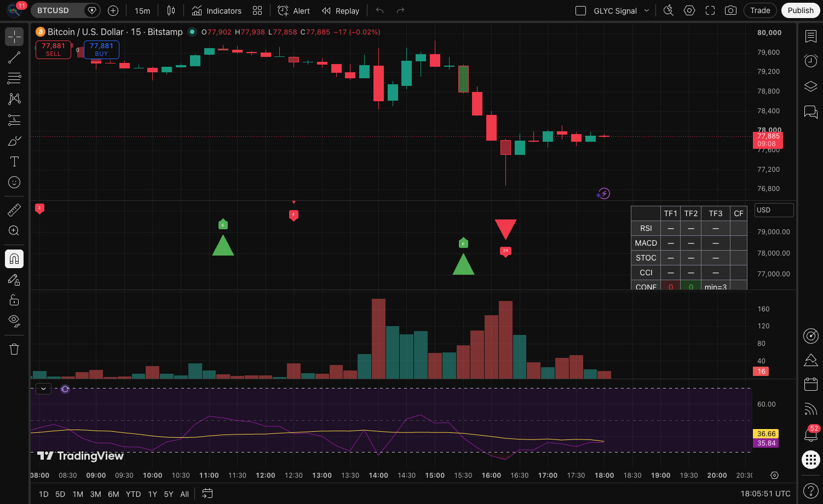Select the 5D time range
The width and height of the screenshot is (823, 504).
(60, 494)
